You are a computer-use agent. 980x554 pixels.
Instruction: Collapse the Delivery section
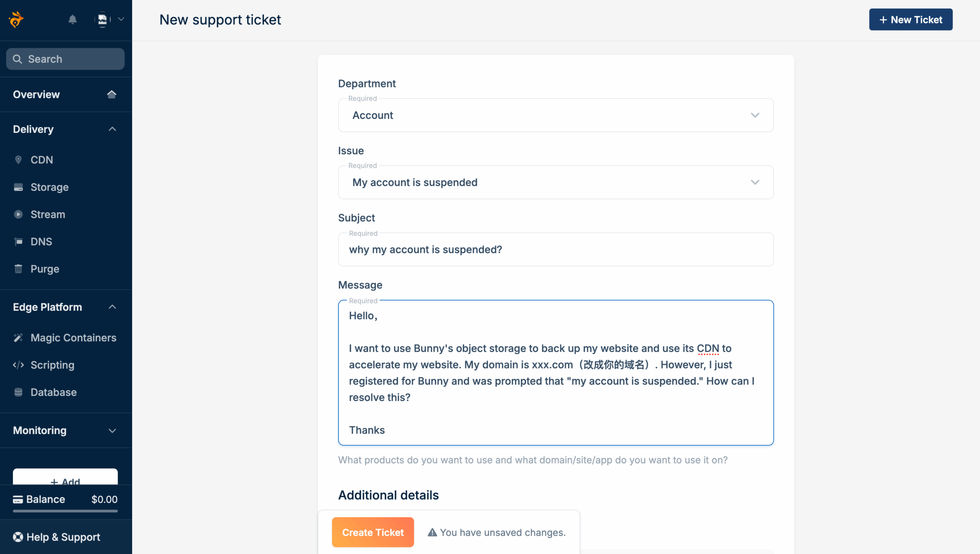[x=112, y=129]
